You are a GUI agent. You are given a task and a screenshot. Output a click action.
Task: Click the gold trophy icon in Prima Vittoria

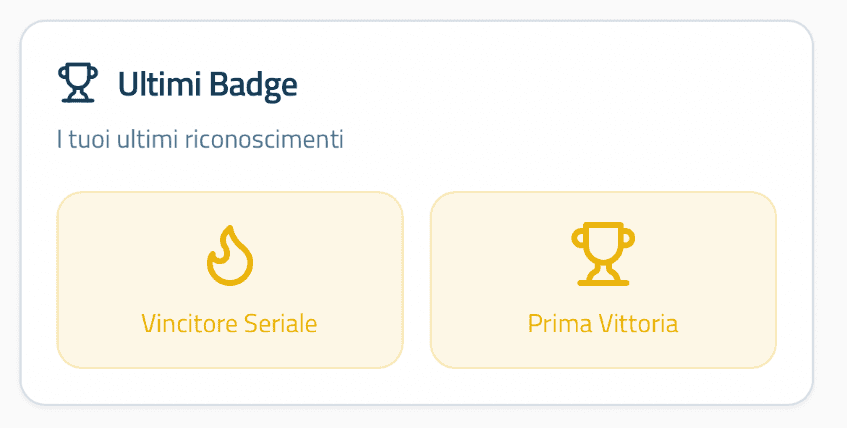tap(602, 254)
